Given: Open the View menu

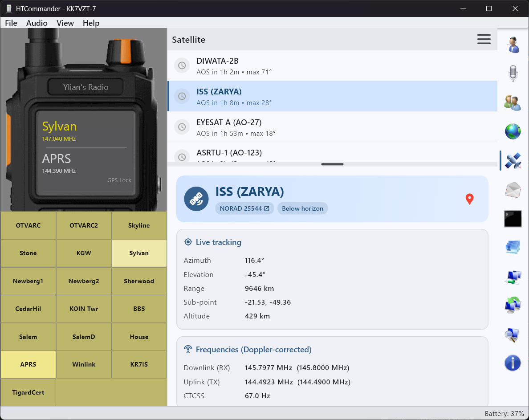Looking at the screenshot, I should 65,23.
